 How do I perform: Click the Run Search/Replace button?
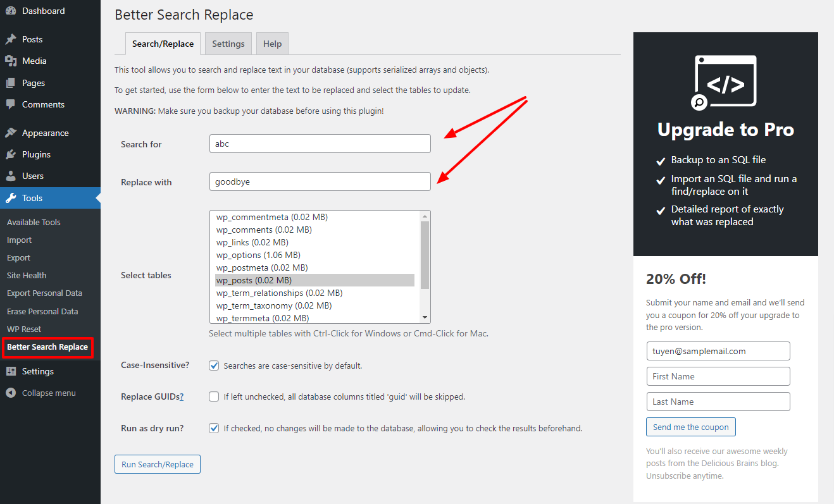pos(158,464)
